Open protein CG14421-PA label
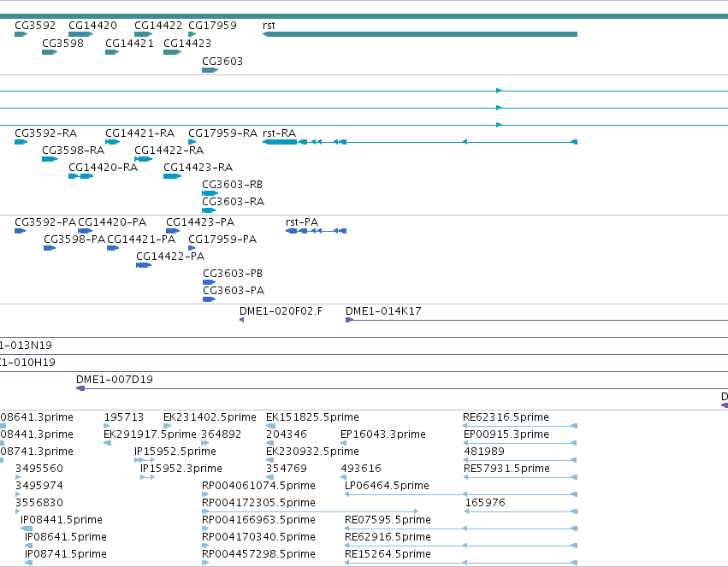The width and height of the screenshot is (728, 567). tap(141, 239)
